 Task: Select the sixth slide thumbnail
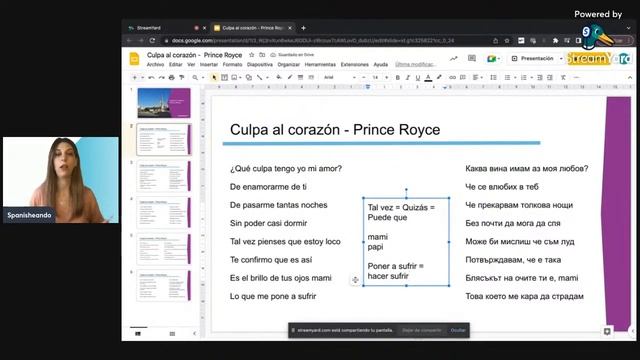[x=164, y=285]
